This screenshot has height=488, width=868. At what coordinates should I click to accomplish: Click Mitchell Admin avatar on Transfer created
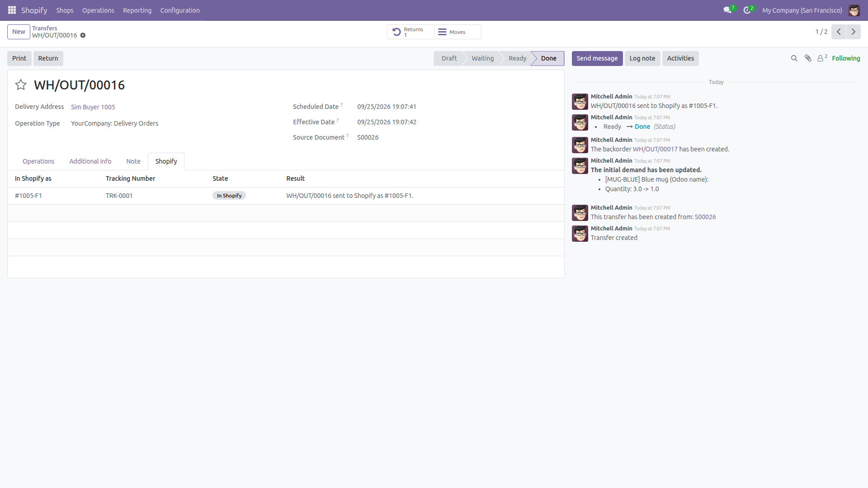580,234
